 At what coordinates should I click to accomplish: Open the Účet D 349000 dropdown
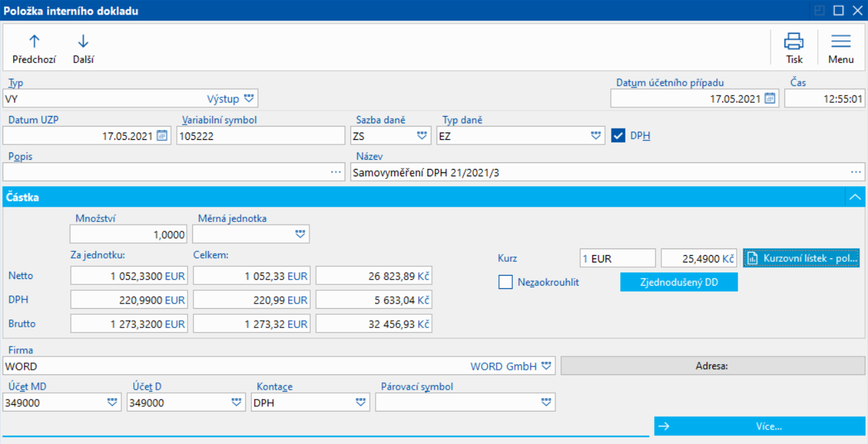(237, 402)
